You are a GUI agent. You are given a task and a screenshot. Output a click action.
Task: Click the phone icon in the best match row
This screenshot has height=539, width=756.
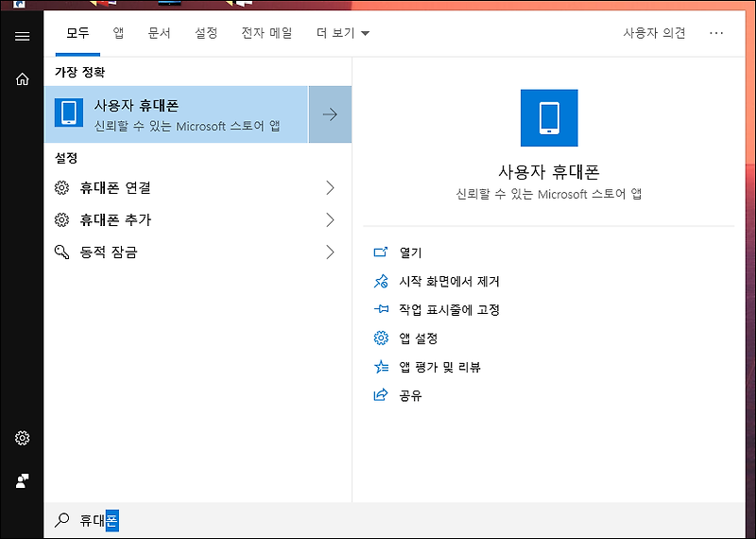click(x=69, y=113)
